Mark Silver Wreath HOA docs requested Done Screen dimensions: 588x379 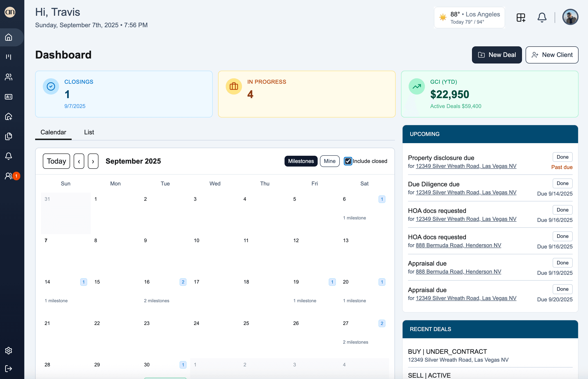(x=562, y=210)
